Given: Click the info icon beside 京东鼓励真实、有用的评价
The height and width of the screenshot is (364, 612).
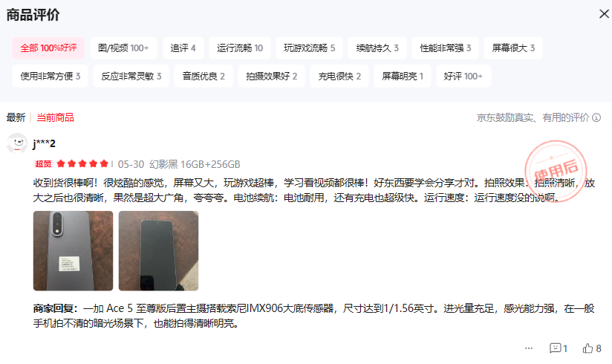Looking at the screenshot, I should tap(596, 117).
